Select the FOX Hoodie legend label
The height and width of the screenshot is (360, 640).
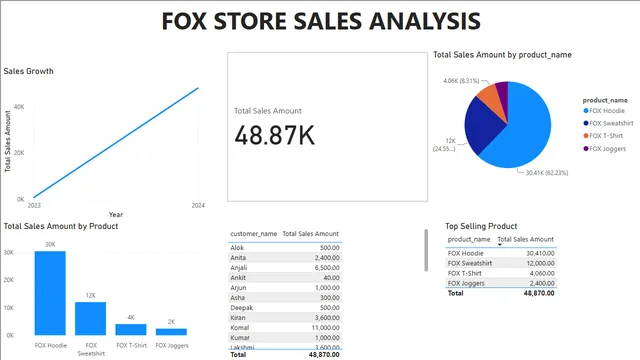[x=607, y=111]
